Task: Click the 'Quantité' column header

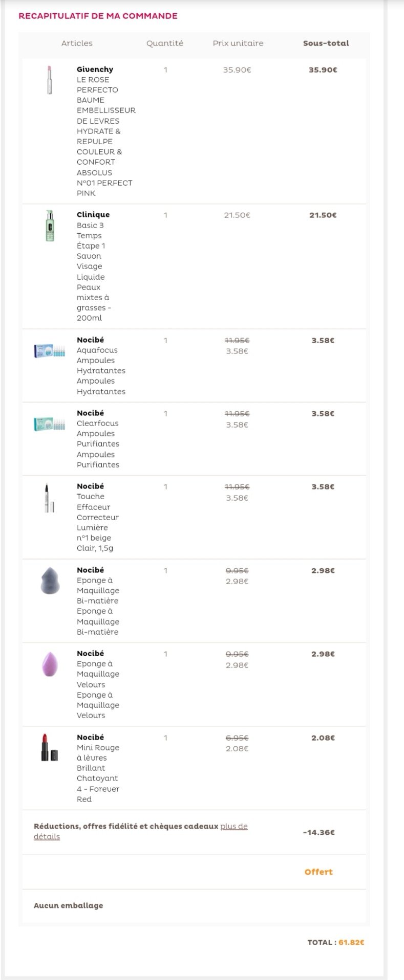Action: pos(165,43)
